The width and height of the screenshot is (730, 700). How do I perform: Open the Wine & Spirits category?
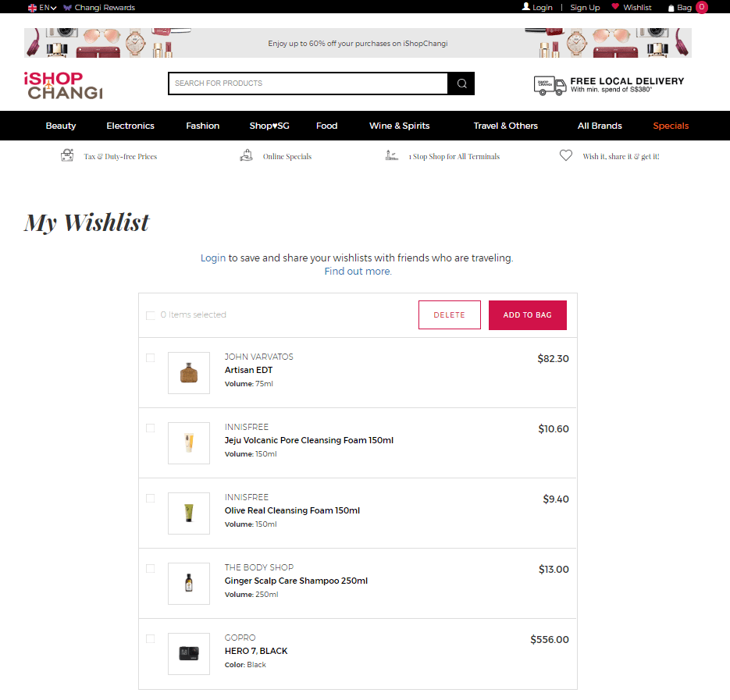pyautogui.click(x=400, y=126)
